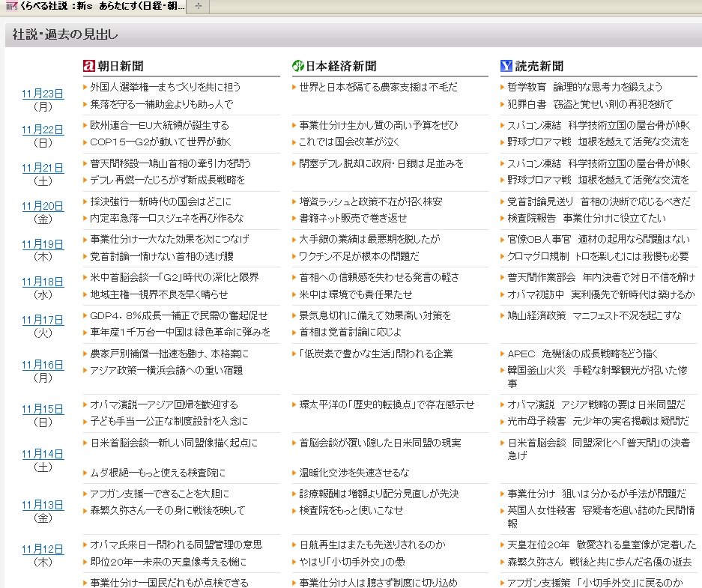The width and height of the screenshot is (702, 588).
Task: Click headline 光市母子殺害 元少年の実名掲載は疑問だ
Action: coord(598,421)
